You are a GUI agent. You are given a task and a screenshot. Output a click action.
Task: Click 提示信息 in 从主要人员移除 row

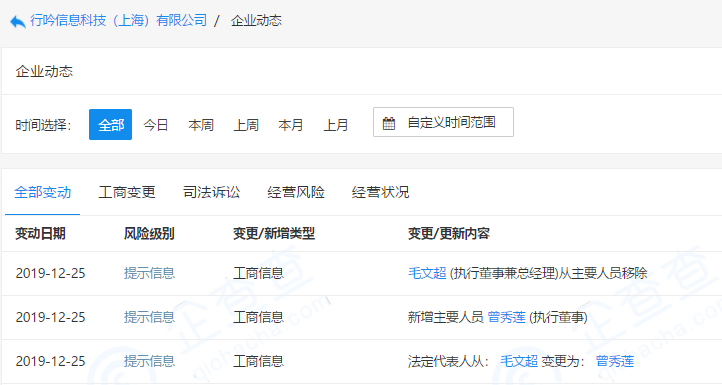point(149,273)
